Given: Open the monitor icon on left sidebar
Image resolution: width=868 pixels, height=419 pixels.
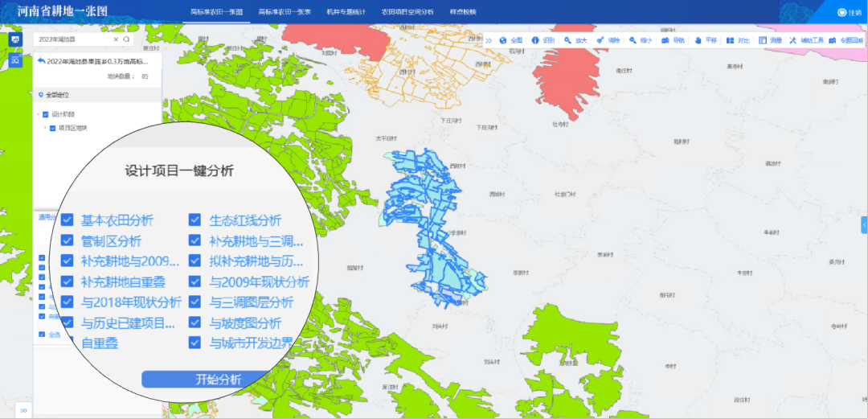Looking at the screenshot, I should [15, 40].
